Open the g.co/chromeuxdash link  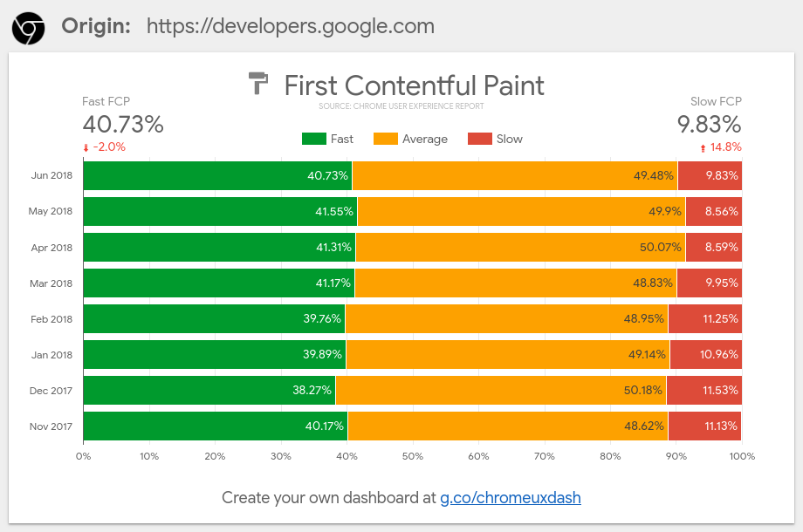tap(510, 498)
